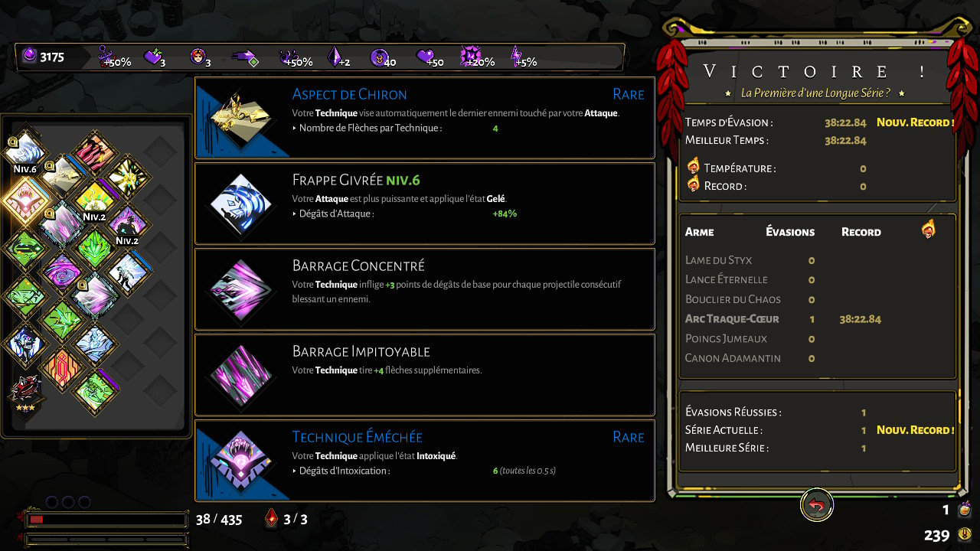
Task: Click the flame icon in Record column header
Action: pyautogui.click(x=928, y=228)
